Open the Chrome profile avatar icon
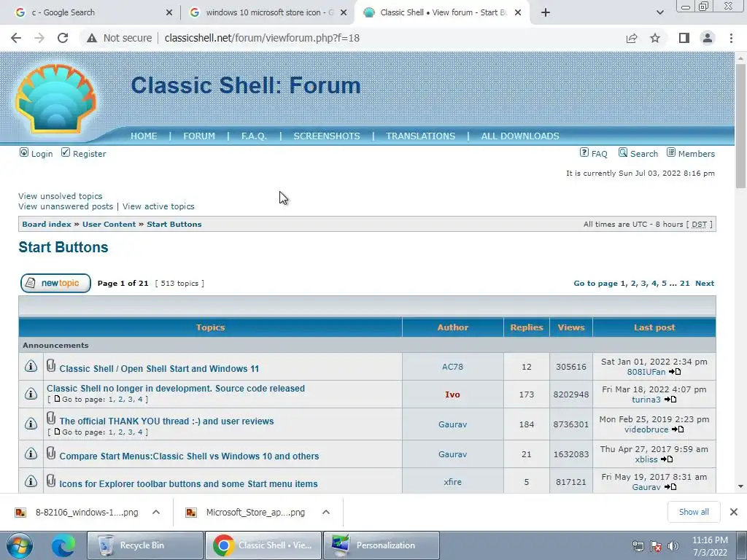Screen dimensions: 747x560 coord(708,38)
